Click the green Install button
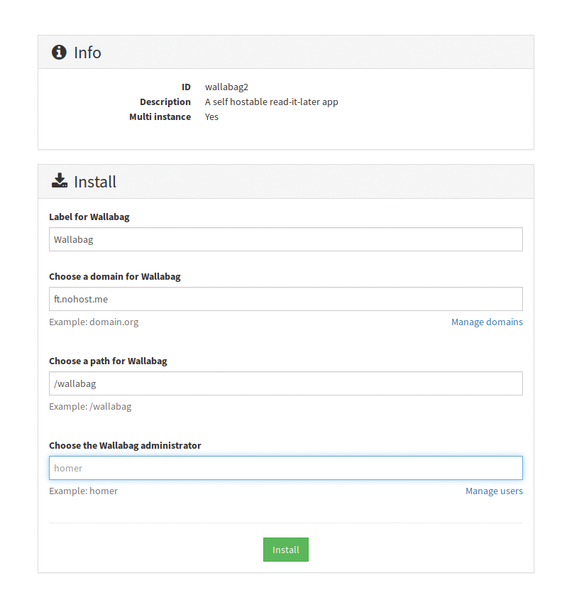The image size is (579, 600). pos(285,549)
